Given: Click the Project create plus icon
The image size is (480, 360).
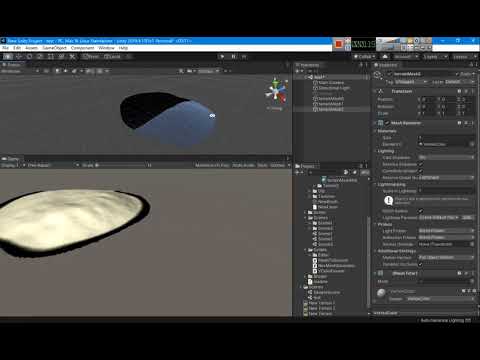Looking at the screenshot, I should coord(298,172).
